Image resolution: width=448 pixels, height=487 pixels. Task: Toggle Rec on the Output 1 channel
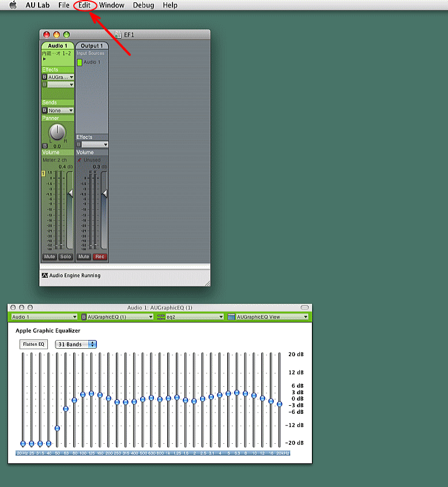(100, 256)
